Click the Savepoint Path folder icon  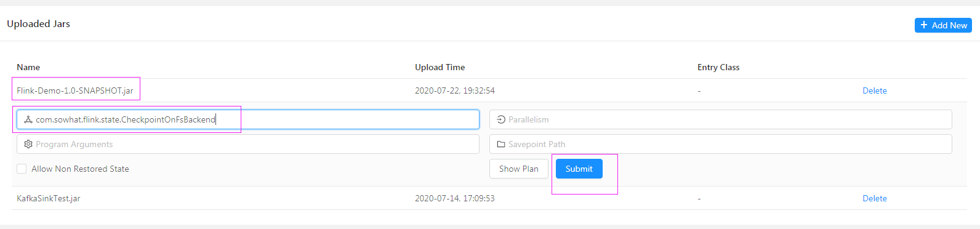click(x=501, y=144)
